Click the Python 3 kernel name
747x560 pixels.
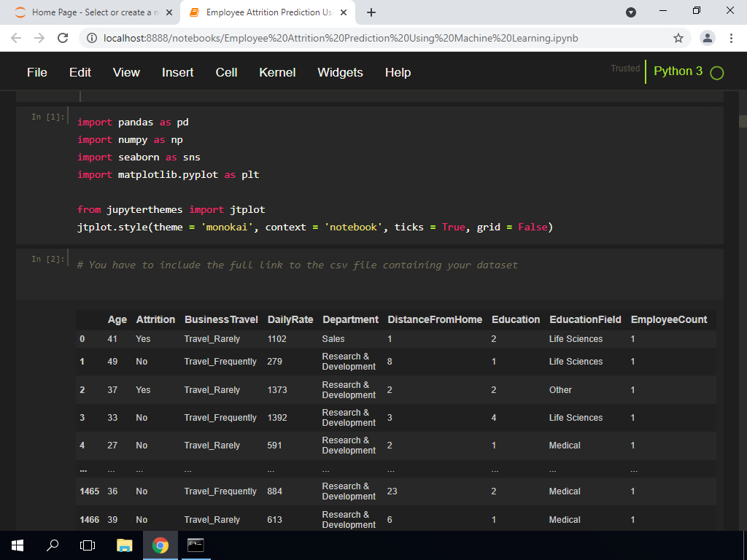pyautogui.click(x=678, y=71)
